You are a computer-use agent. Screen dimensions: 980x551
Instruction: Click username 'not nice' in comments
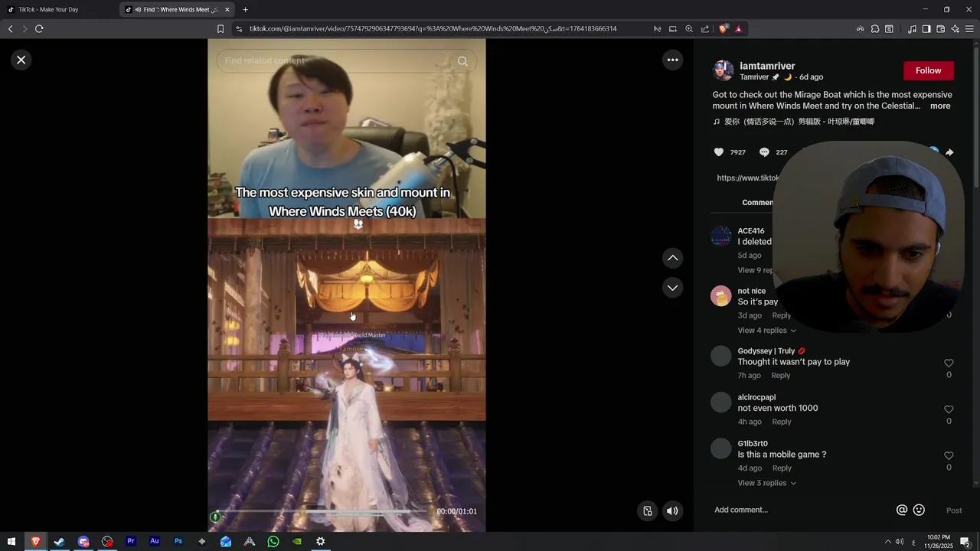click(752, 291)
